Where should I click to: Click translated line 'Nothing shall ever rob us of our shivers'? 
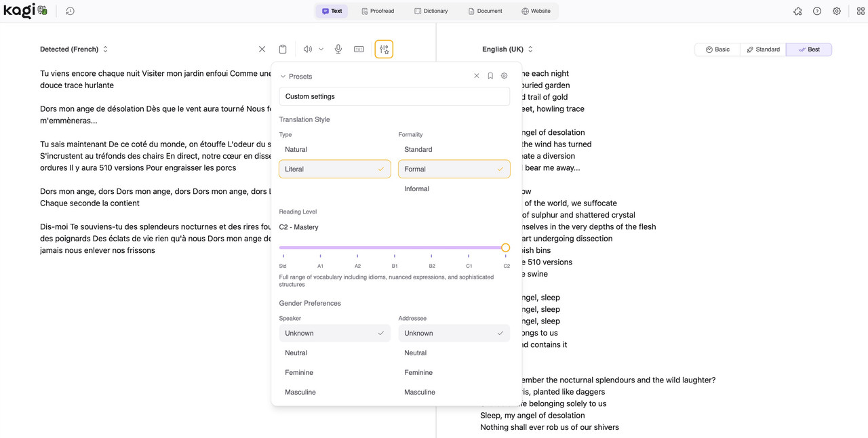[549, 427]
